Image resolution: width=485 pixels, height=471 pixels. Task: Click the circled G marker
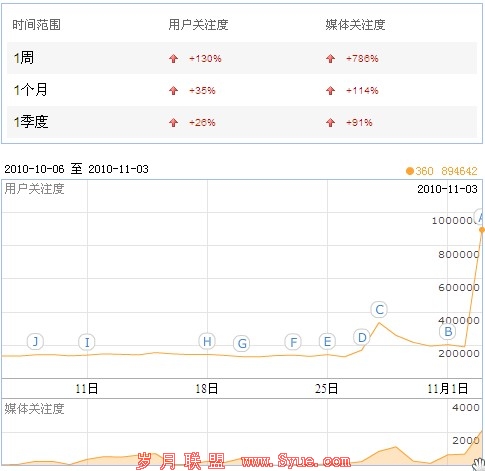pos(242,343)
